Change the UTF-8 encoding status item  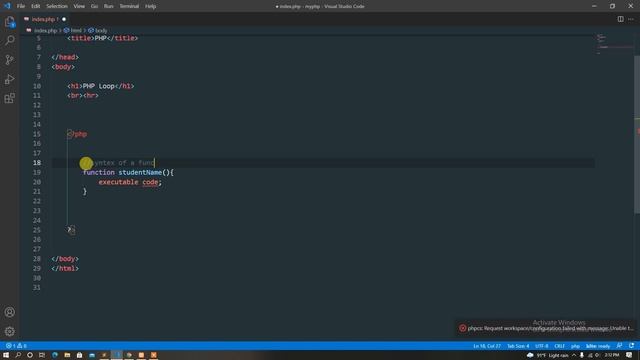pos(542,346)
